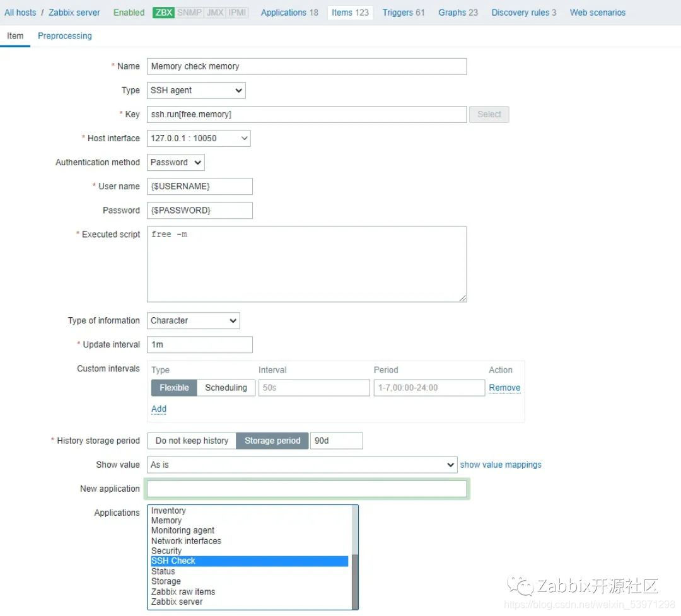Switch to the Preprocessing tab

tap(65, 36)
